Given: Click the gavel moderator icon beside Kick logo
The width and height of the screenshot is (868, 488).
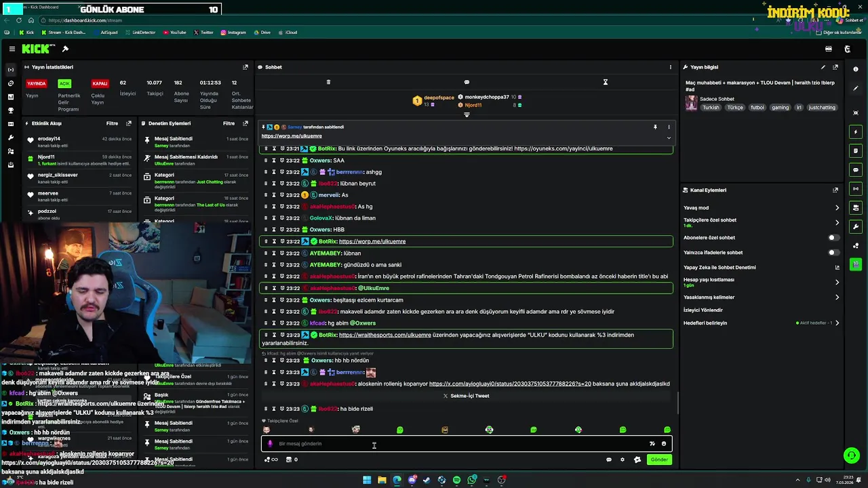Looking at the screenshot, I should pyautogui.click(x=65, y=49).
